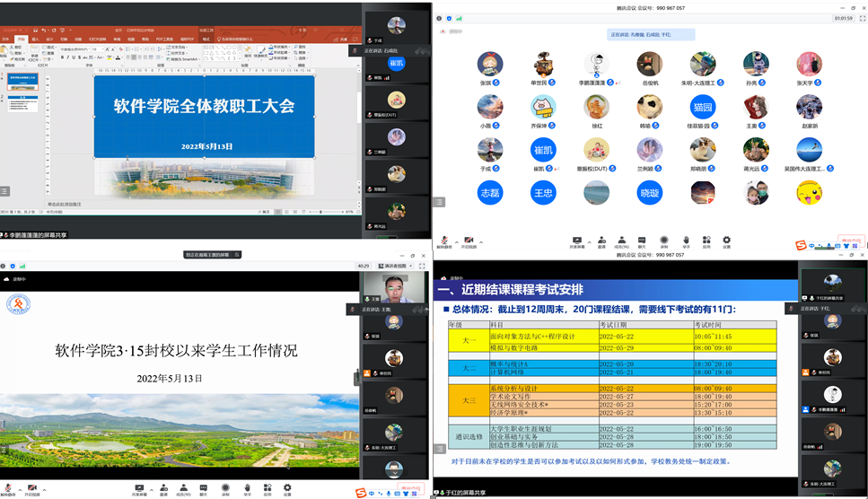Click the Sogou input icon below the gallery
868x499 pixels.
coord(801,245)
